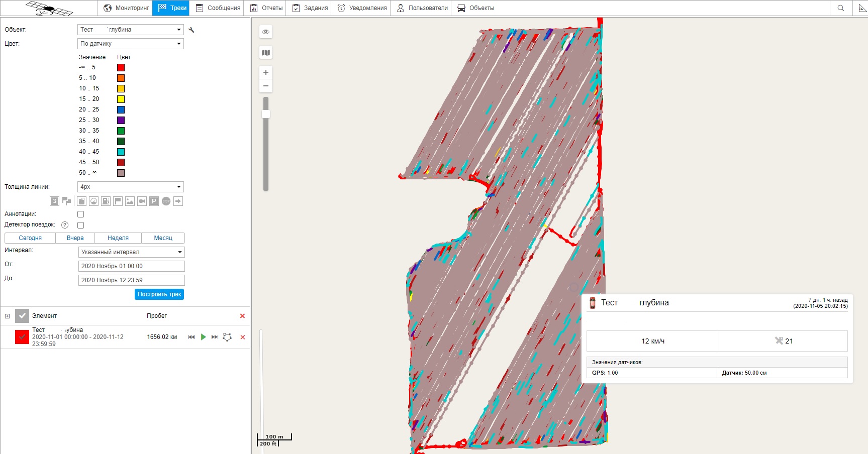868x454 pixels.
Task: Open the Отчеты tab
Action: click(x=267, y=8)
